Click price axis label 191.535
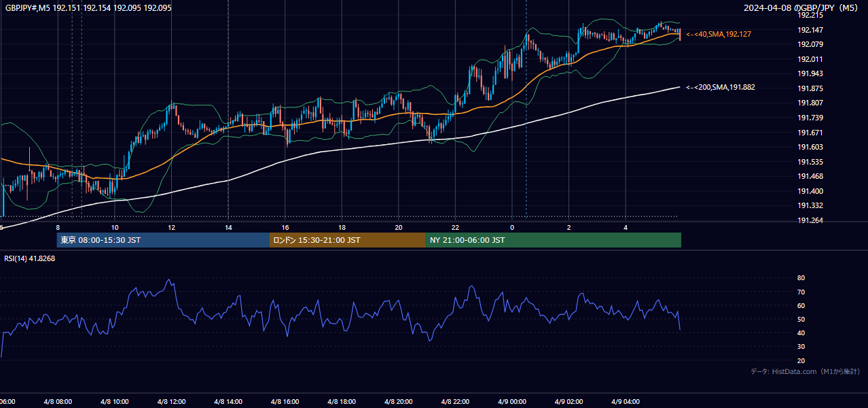The height and width of the screenshot is (408, 868). click(x=810, y=162)
